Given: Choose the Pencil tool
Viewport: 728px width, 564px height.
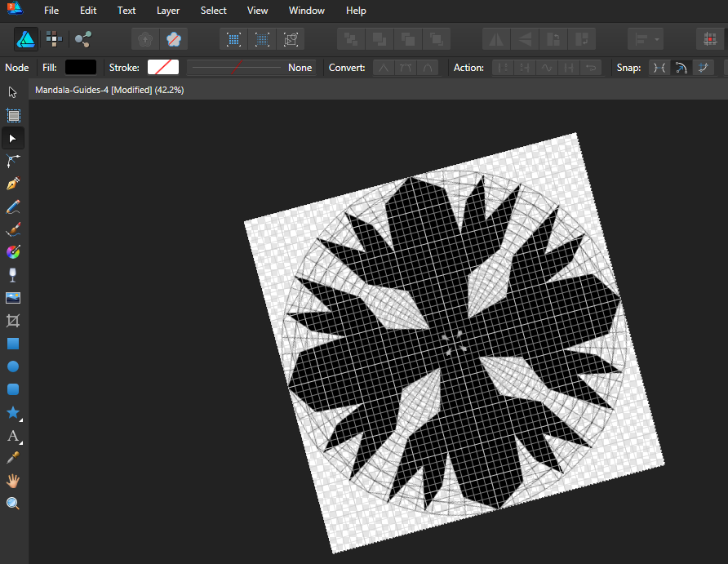Looking at the screenshot, I should tap(13, 207).
